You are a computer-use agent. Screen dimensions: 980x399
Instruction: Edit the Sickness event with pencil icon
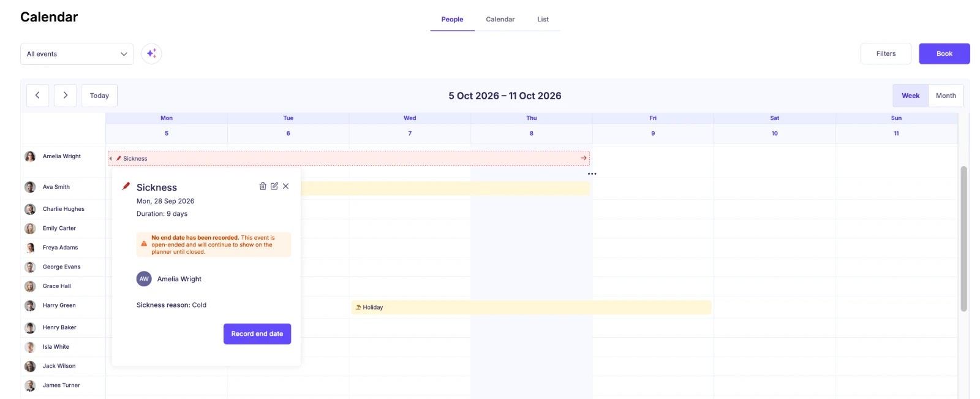274,186
